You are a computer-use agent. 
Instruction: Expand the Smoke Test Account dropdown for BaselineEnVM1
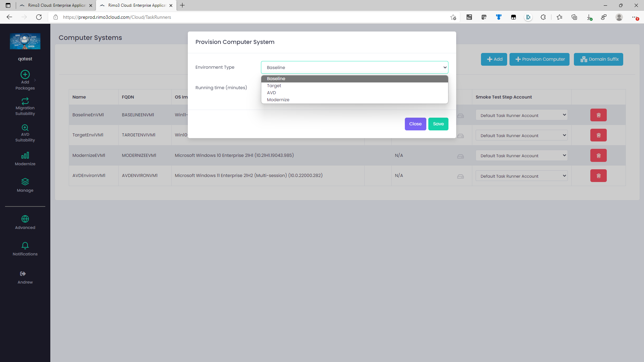click(521, 115)
